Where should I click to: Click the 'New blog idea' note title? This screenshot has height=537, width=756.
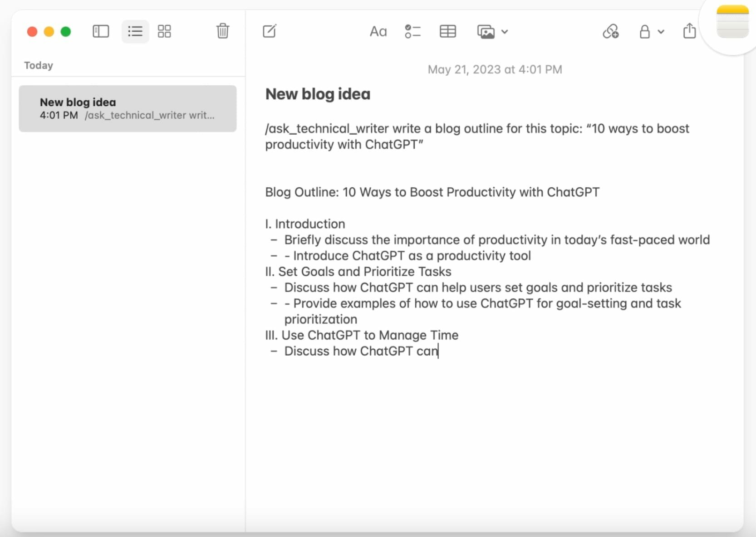[x=318, y=94]
